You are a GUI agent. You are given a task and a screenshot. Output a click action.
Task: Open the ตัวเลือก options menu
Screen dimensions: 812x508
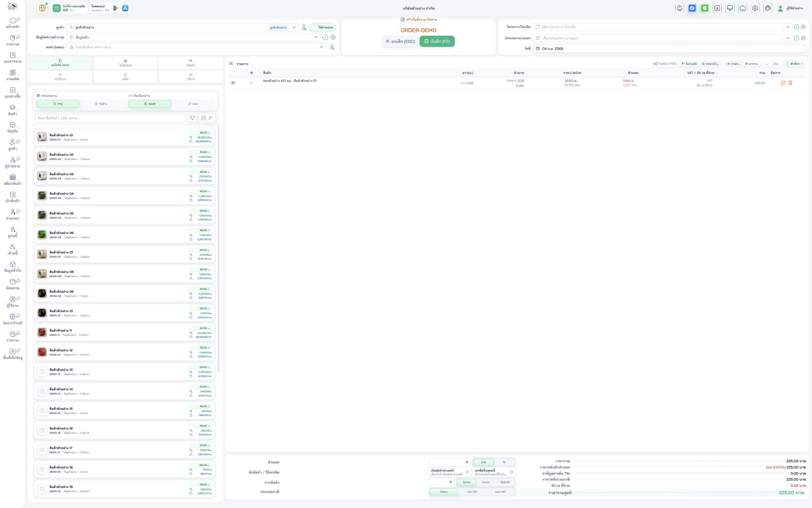[794, 64]
